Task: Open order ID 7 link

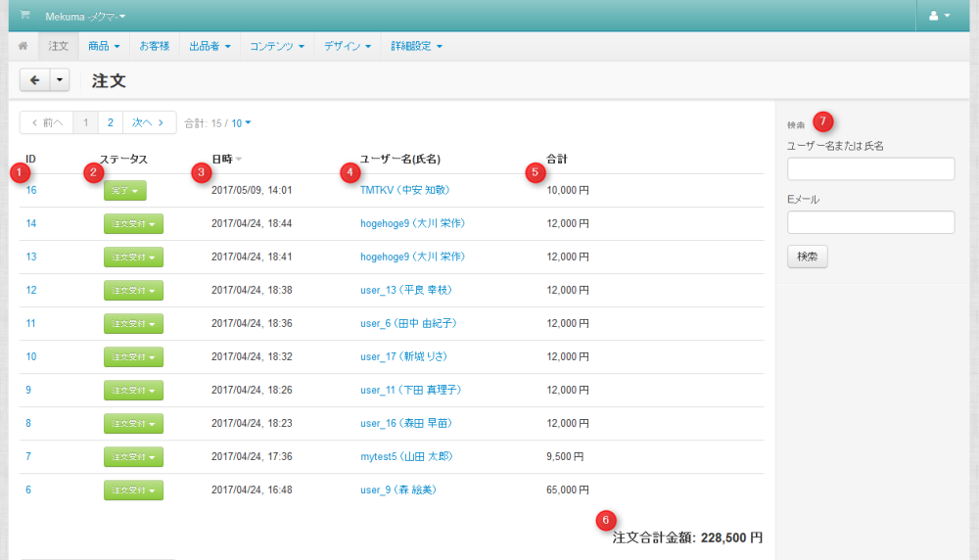Action: pos(28,456)
